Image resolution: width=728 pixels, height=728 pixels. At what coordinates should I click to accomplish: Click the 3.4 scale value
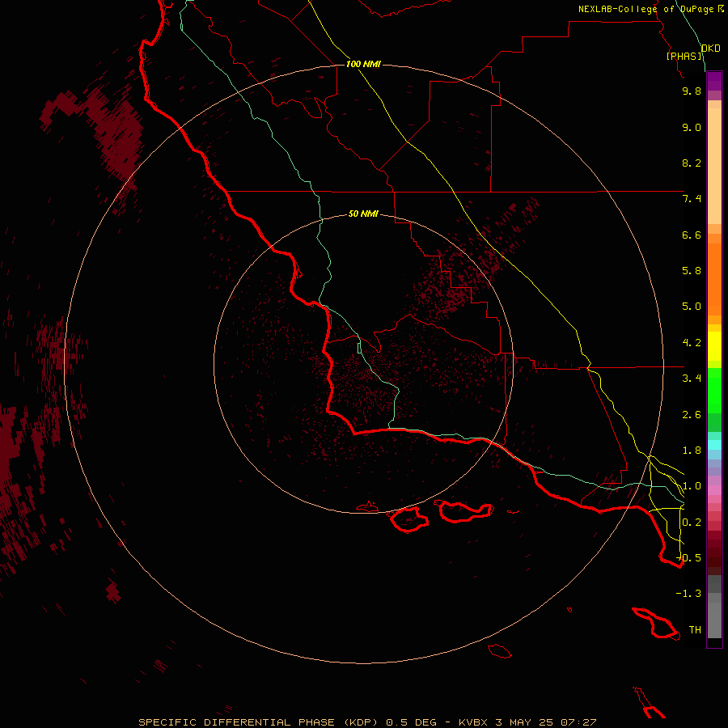tap(692, 379)
